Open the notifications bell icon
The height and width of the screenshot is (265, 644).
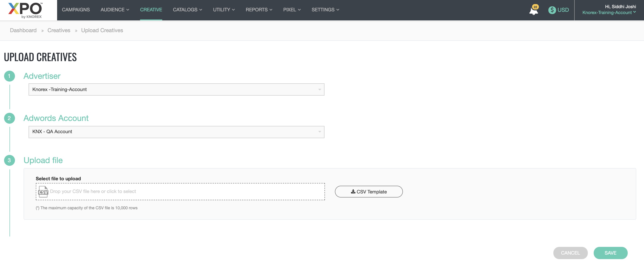point(533,10)
